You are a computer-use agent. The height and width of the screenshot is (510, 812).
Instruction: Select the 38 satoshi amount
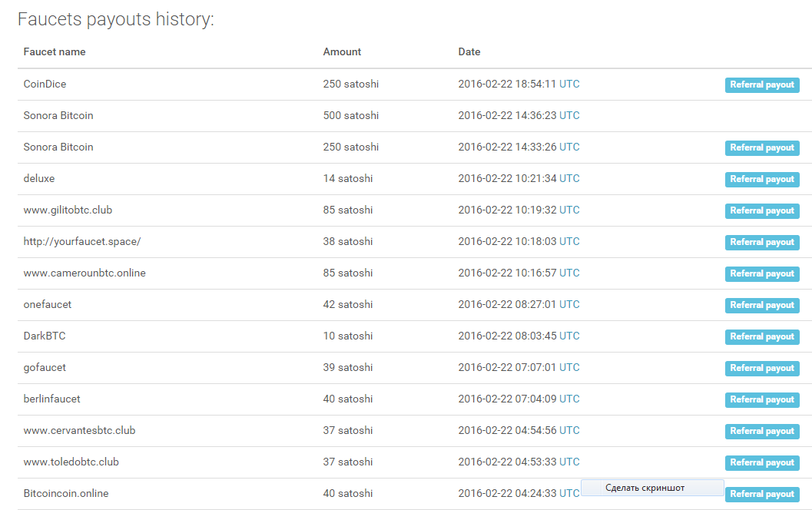pyautogui.click(x=347, y=242)
